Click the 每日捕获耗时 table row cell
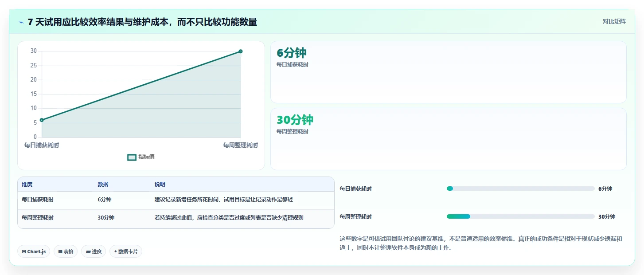Viewport: 644px width, 275px height. pyautogui.click(x=38, y=200)
